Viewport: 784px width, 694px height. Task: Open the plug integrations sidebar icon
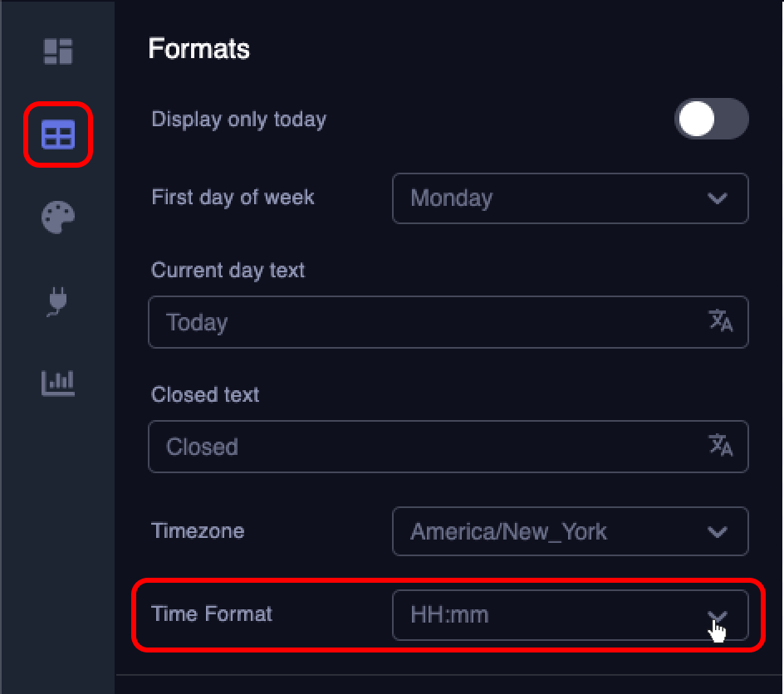(x=57, y=301)
